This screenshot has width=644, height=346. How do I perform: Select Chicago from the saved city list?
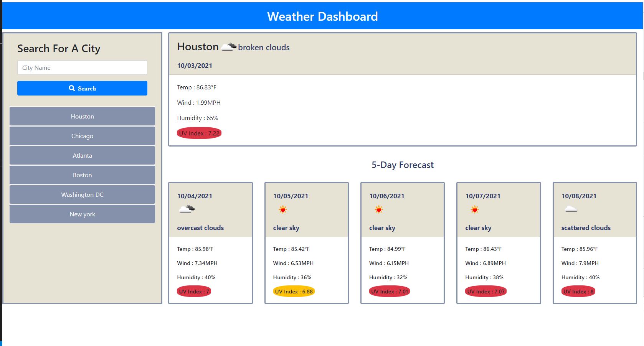point(82,136)
